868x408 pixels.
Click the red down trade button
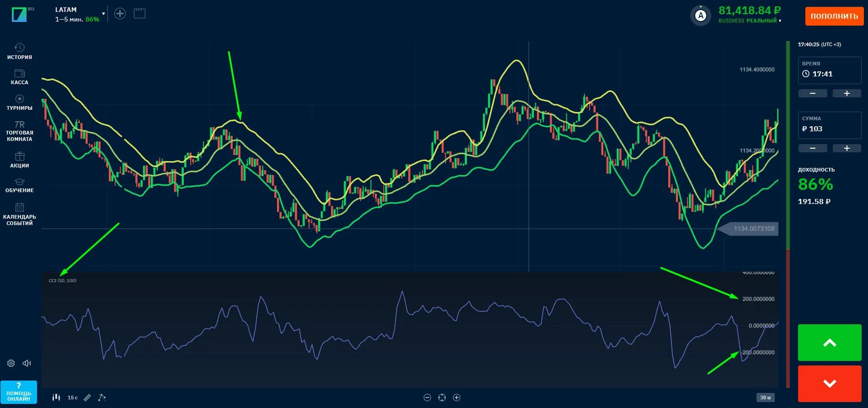click(830, 383)
